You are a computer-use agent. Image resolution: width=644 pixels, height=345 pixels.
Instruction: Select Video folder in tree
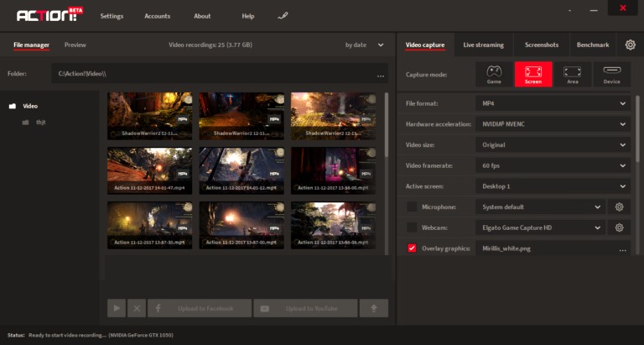pos(30,106)
